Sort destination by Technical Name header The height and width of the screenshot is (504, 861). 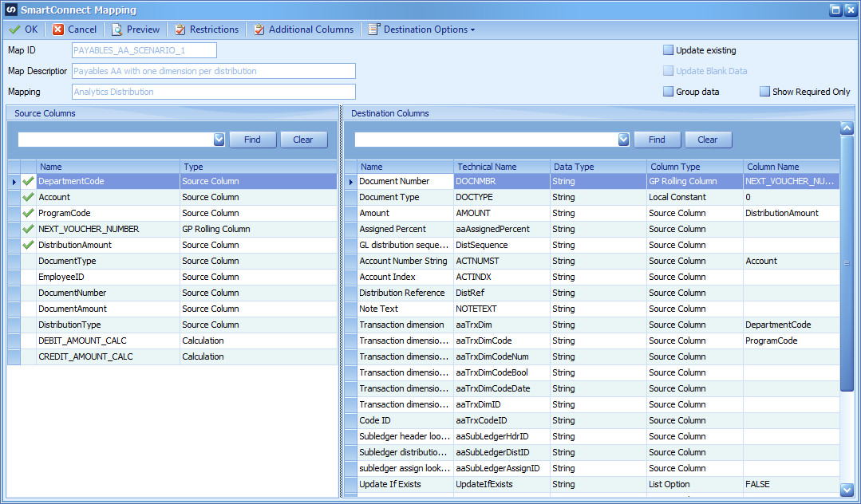[502, 167]
